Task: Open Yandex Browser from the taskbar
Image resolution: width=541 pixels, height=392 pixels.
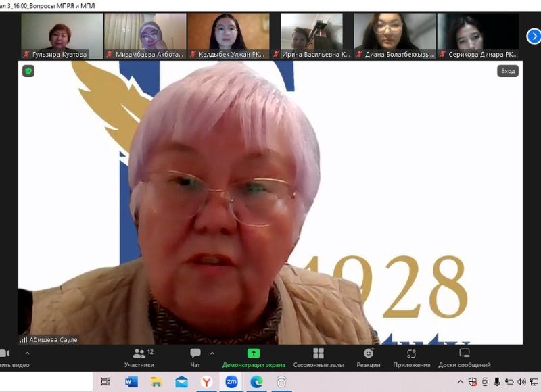Action: 206,382
